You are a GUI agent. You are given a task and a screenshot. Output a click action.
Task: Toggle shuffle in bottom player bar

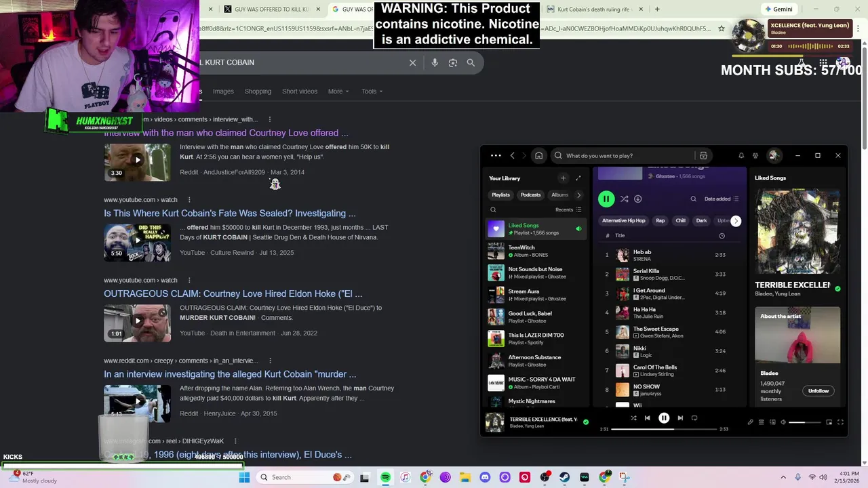point(633,418)
